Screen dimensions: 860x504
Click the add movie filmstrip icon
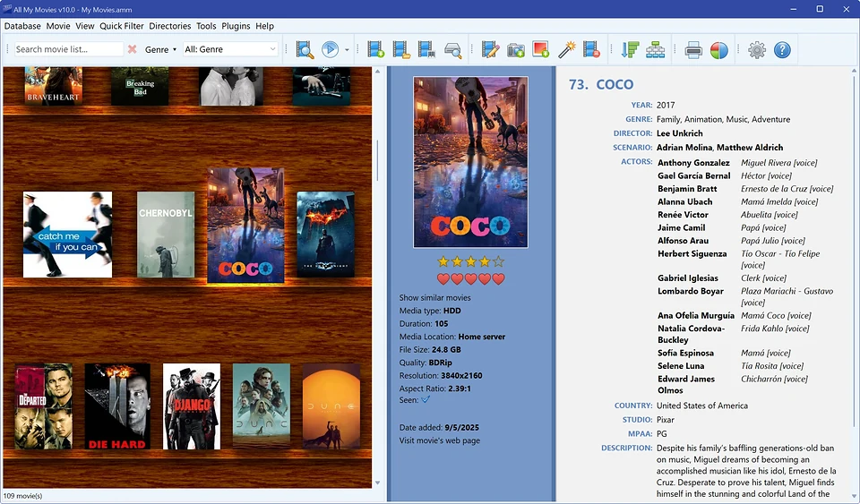(x=375, y=49)
